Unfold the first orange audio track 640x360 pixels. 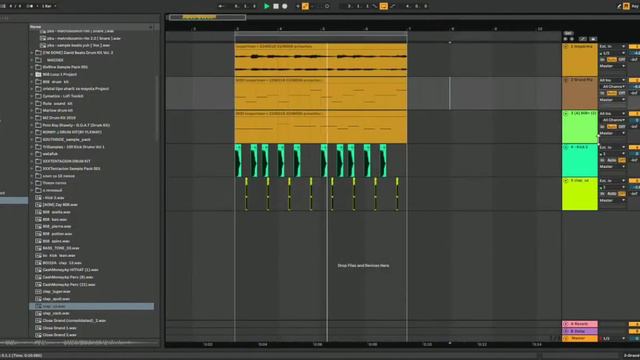coord(566,47)
